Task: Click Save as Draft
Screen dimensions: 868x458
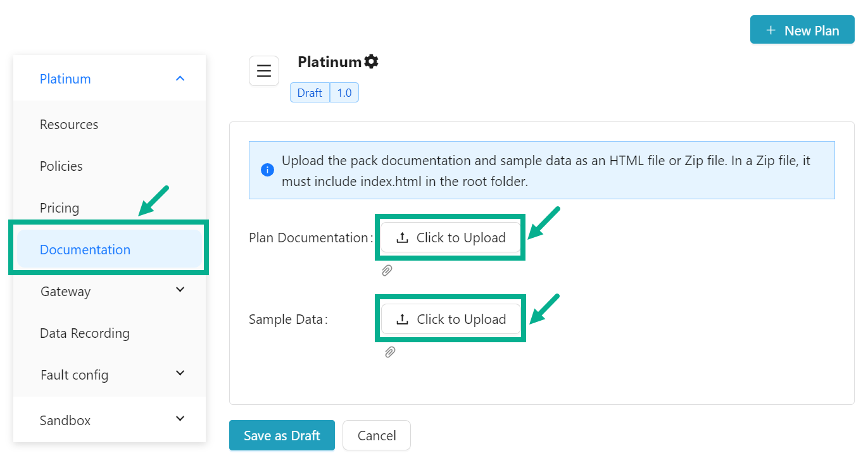Action: tap(282, 435)
